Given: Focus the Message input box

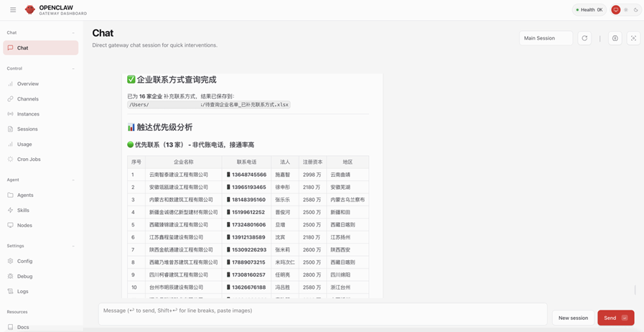Looking at the screenshot, I should [x=322, y=314].
